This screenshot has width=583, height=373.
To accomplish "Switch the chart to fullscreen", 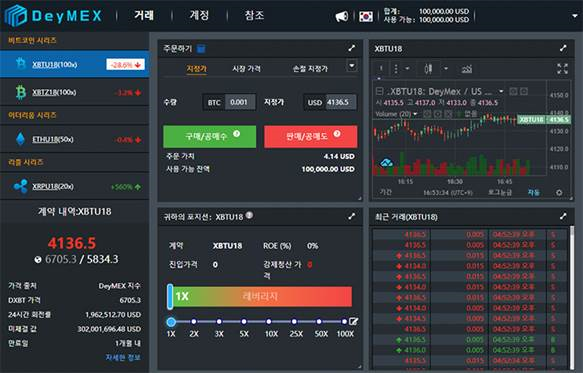I will pos(562,68).
